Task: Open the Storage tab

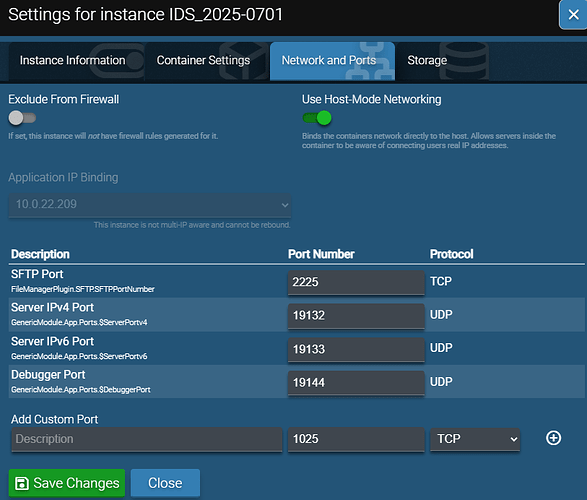Action: pos(442,61)
